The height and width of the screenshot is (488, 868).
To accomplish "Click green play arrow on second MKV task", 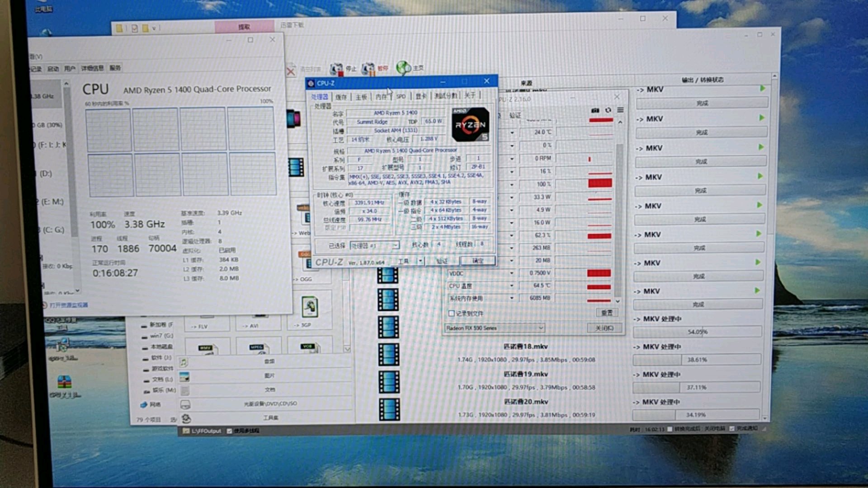I will 762,118.
